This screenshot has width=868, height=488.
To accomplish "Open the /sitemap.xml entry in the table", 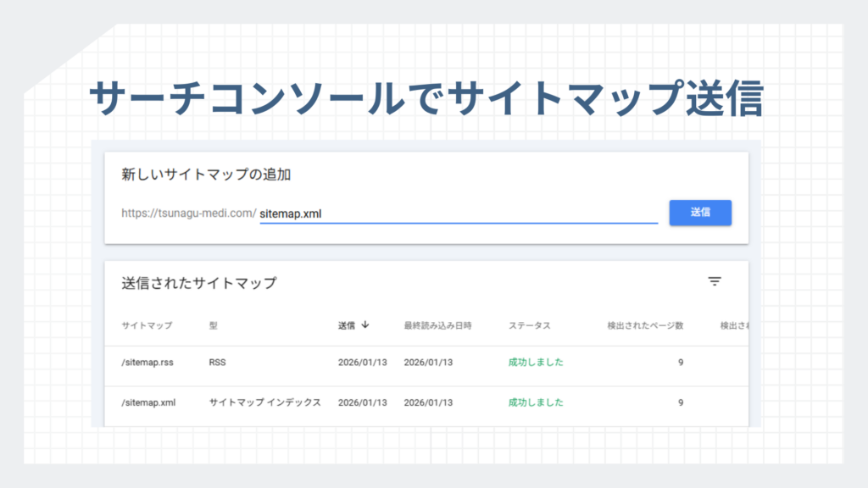I will pyautogui.click(x=148, y=402).
